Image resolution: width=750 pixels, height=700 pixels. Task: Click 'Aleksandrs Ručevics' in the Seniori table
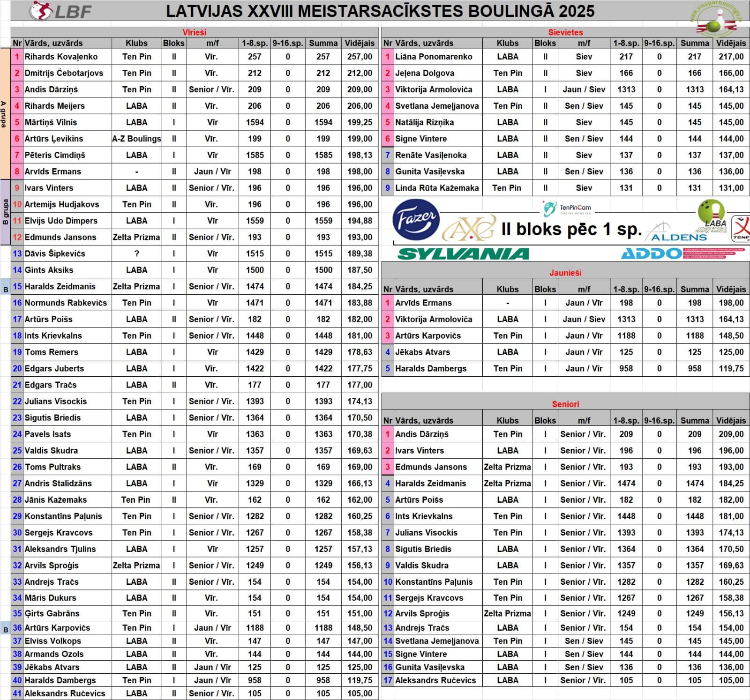click(438, 680)
